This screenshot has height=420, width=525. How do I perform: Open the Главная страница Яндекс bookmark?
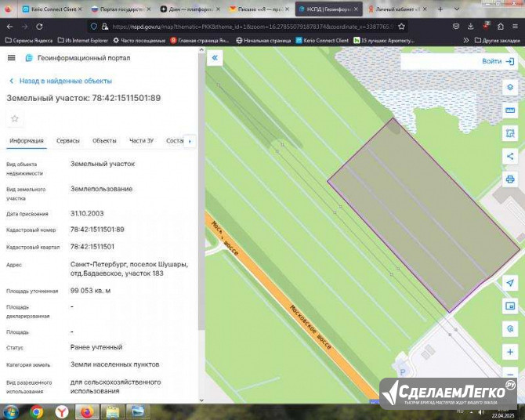tap(200, 41)
